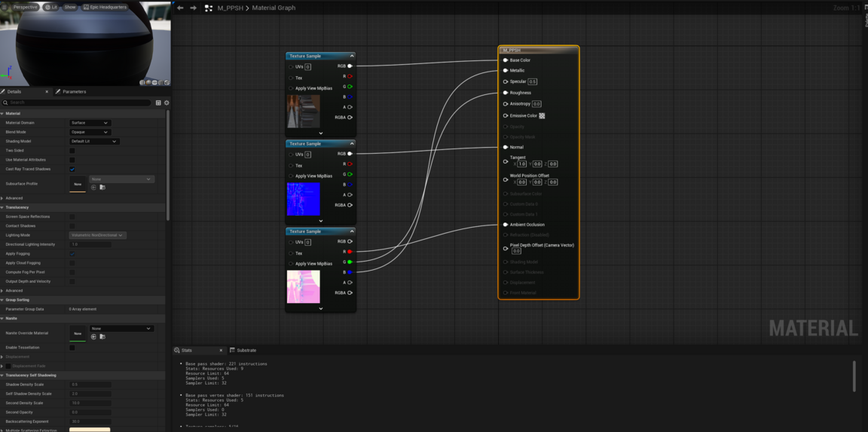Browse to Subsurface Profile asset in content browser
The width and height of the screenshot is (868, 432).
point(102,187)
